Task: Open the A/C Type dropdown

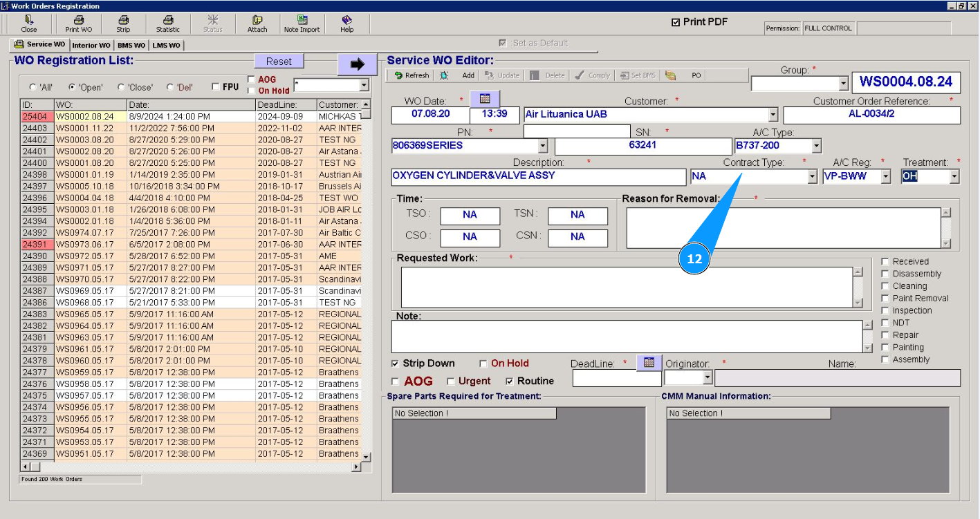Action: tap(816, 146)
